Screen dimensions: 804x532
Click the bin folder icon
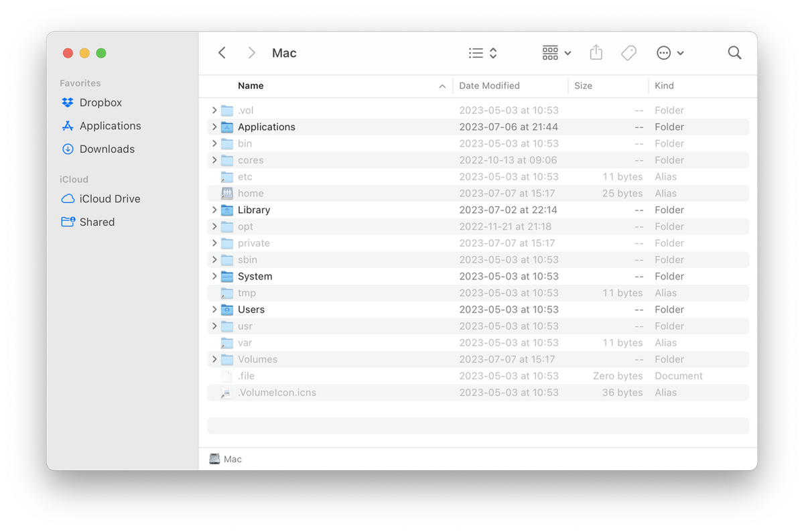pos(227,143)
